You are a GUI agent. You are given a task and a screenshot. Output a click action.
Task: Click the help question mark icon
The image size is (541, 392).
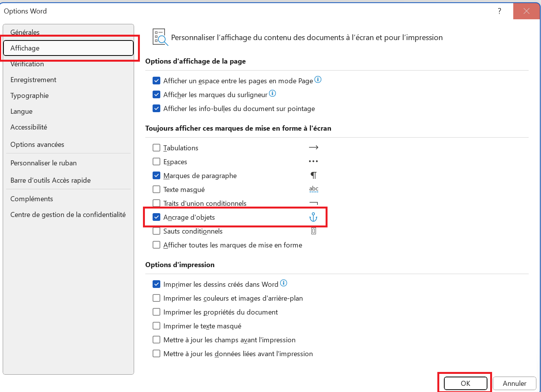pos(500,11)
